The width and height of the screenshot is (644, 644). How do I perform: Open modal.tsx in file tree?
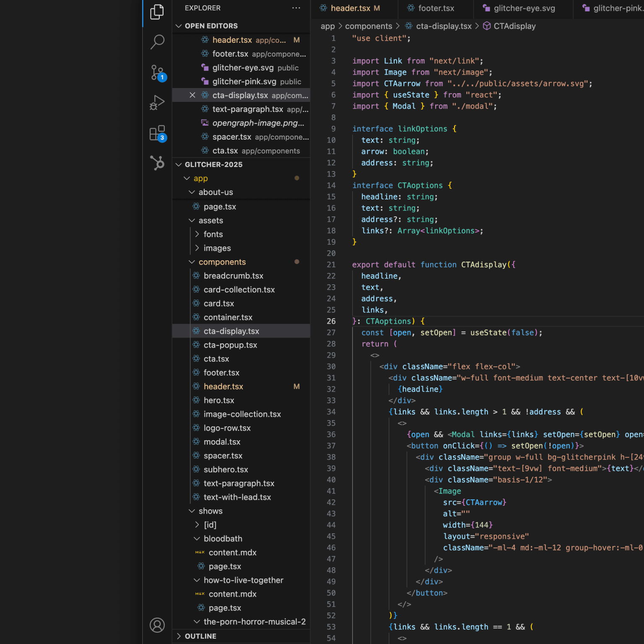point(222,442)
